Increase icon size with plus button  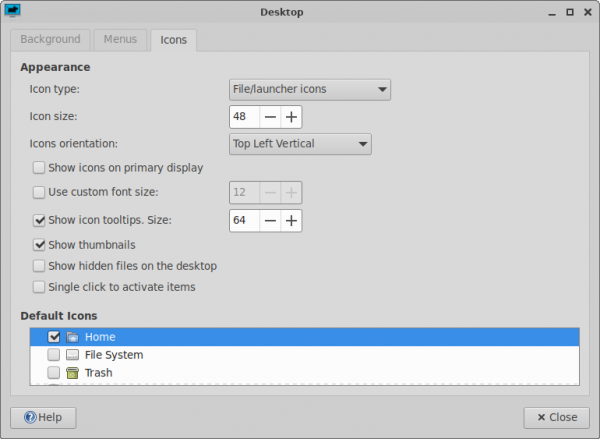coord(291,117)
